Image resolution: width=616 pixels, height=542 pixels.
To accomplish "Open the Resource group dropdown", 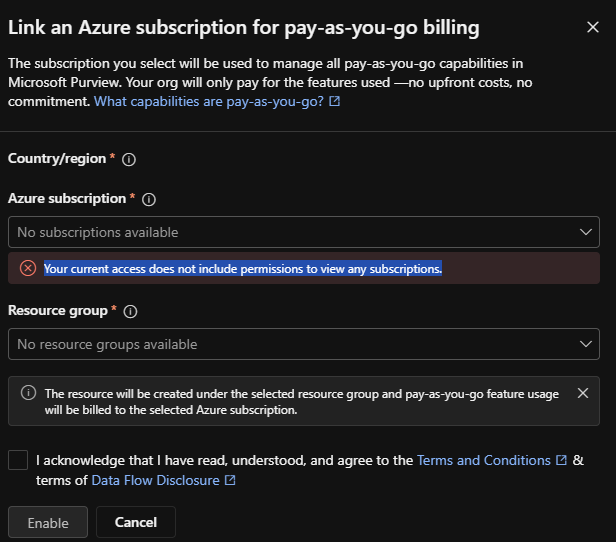I will tap(304, 344).
